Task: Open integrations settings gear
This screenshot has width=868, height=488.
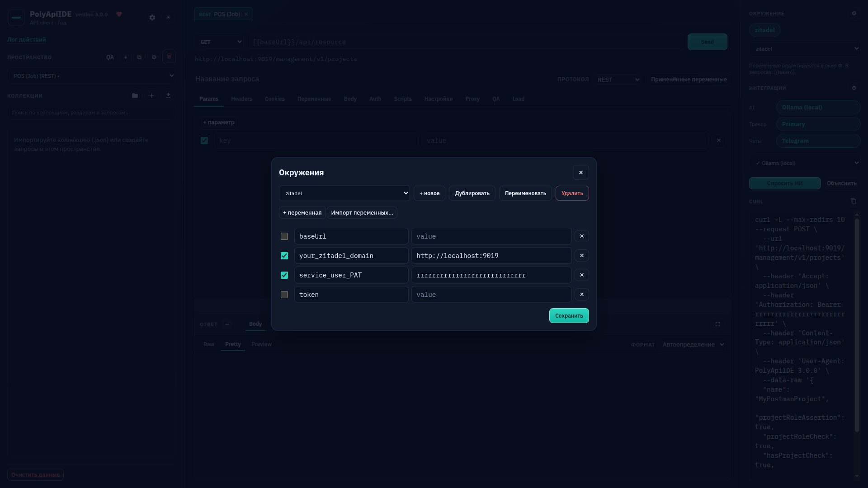Action: (x=854, y=88)
